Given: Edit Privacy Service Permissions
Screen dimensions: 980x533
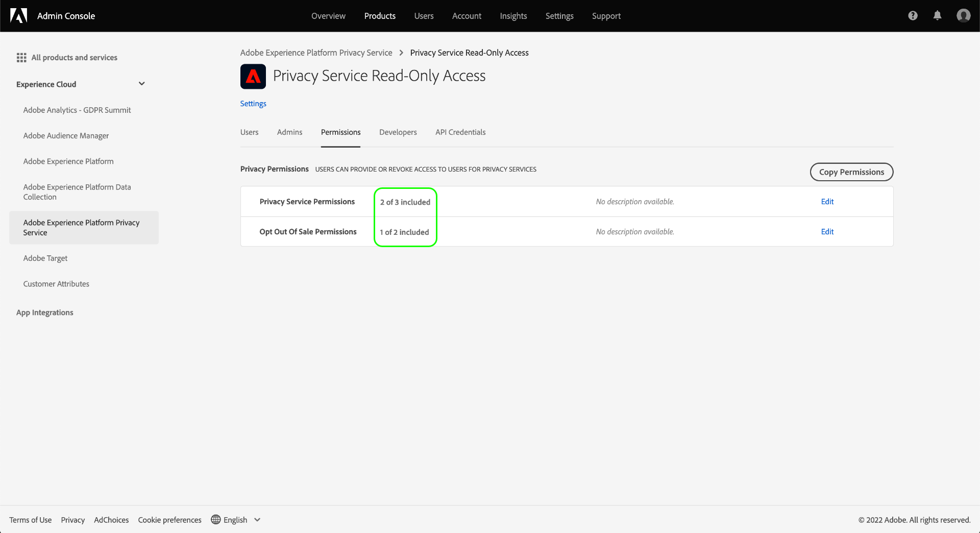Looking at the screenshot, I should click(827, 202).
